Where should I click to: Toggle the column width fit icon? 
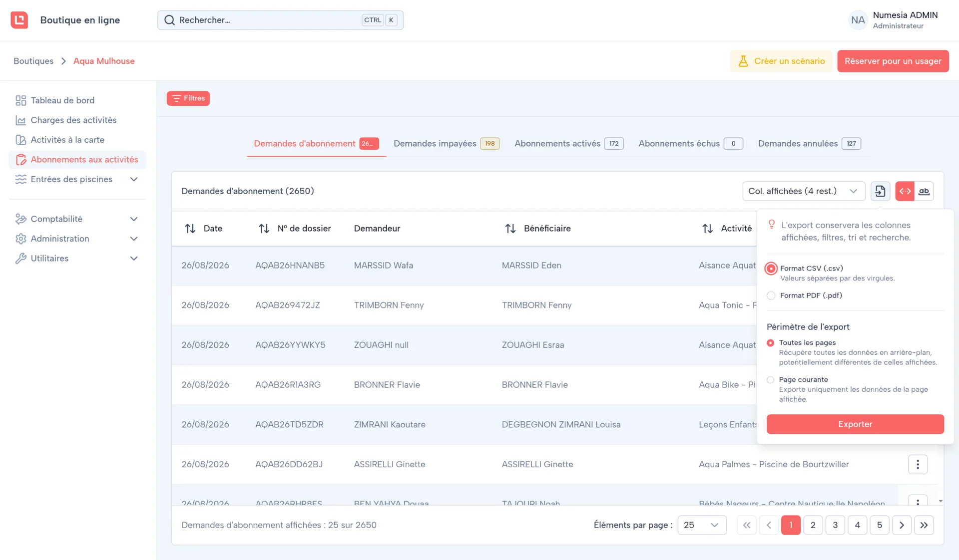(905, 191)
